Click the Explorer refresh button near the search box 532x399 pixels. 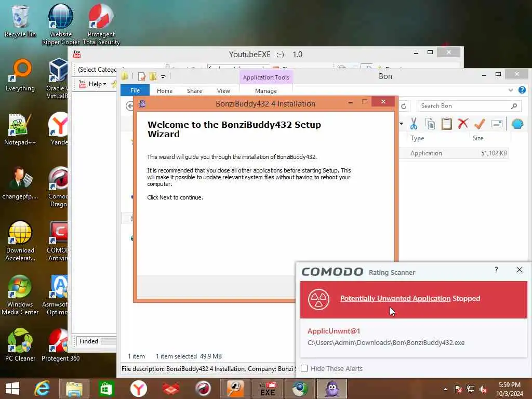[404, 106]
